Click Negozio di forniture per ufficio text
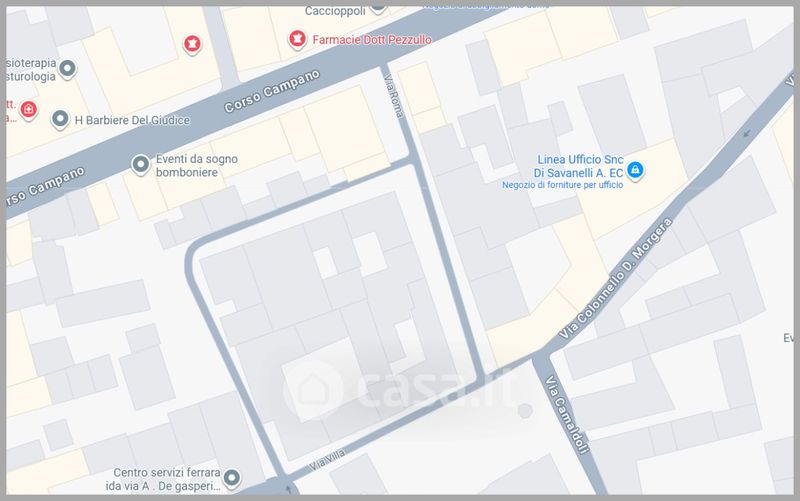The width and height of the screenshot is (800, 501). [x=562, y=185]
